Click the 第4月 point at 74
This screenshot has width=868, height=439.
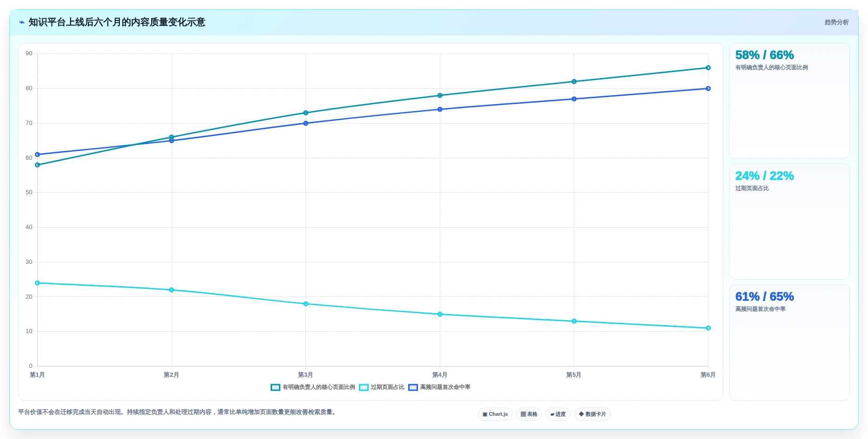coord(440,110)
